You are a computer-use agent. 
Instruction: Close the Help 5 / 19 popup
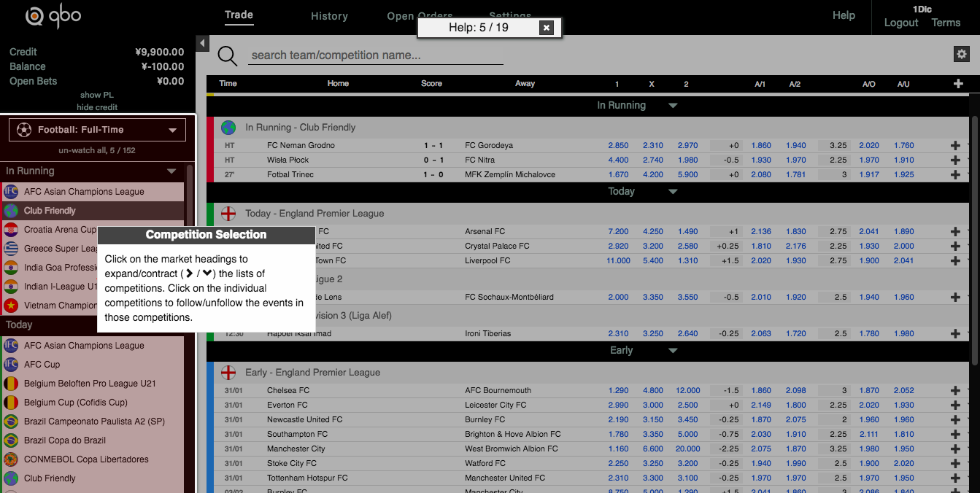[547, 28]
